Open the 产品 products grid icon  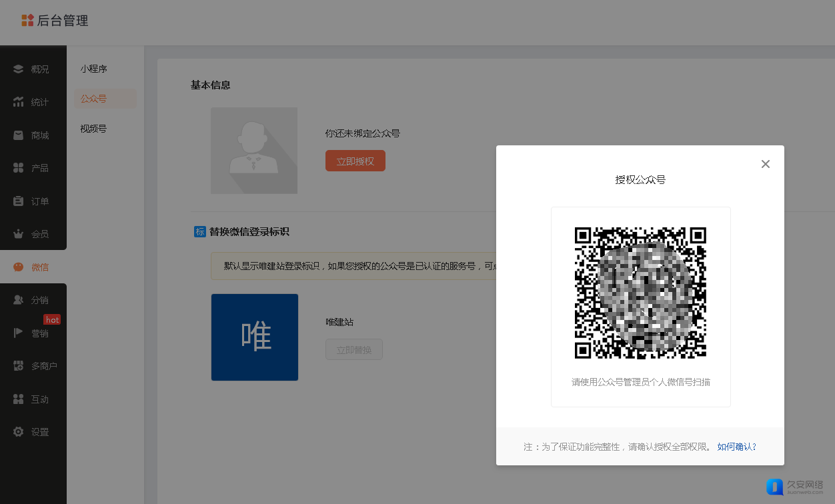click(19, 168)
